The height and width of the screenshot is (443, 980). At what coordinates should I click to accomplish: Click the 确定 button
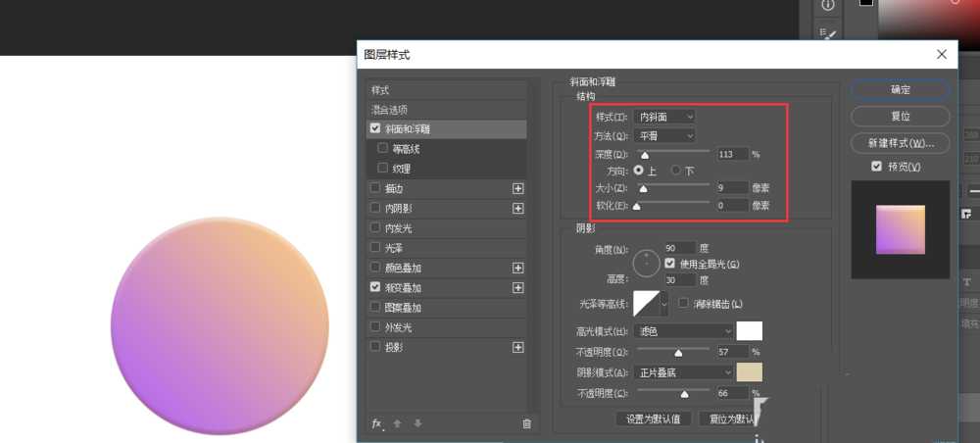900,89
